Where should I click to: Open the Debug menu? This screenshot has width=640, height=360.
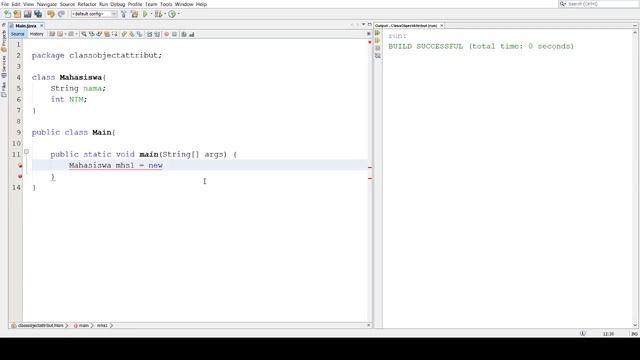pyautogui.click(x=118, y=4)
